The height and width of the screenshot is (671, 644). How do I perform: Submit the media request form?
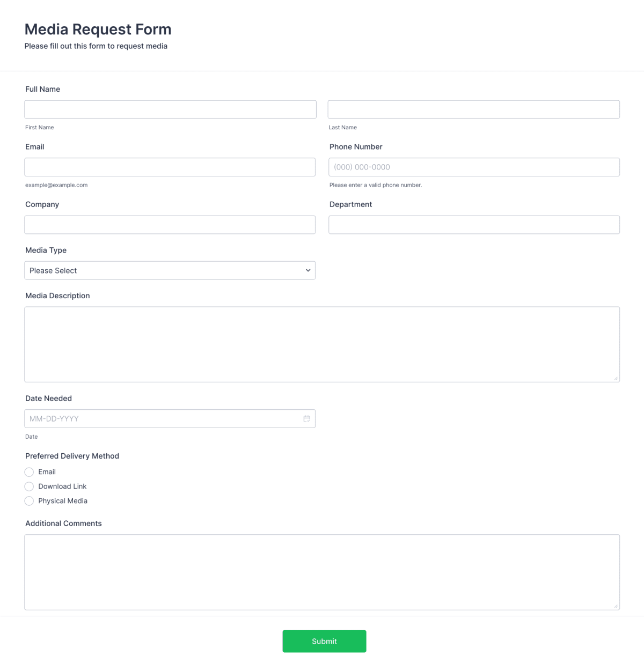click(x=324, y=641)
